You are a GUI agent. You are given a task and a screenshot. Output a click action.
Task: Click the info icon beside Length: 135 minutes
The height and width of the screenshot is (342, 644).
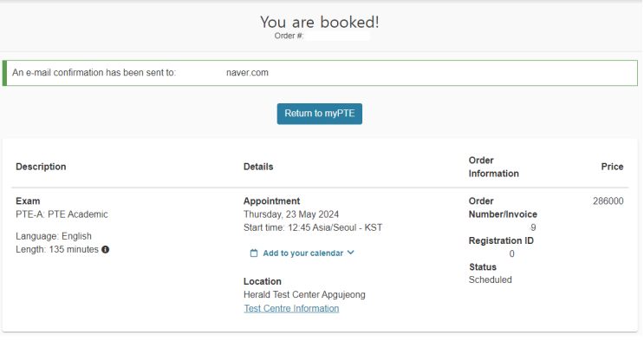pyautogui.click(x=106, y=250)
